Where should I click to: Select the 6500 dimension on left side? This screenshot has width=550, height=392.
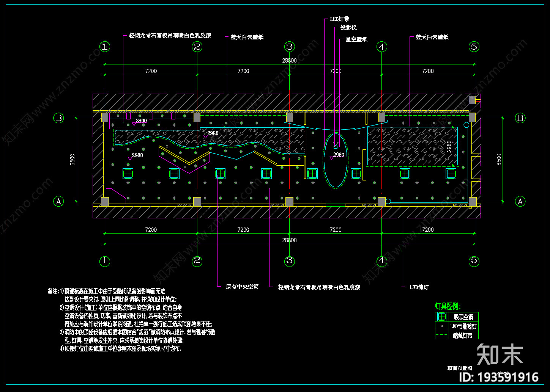tap(72, 160)
